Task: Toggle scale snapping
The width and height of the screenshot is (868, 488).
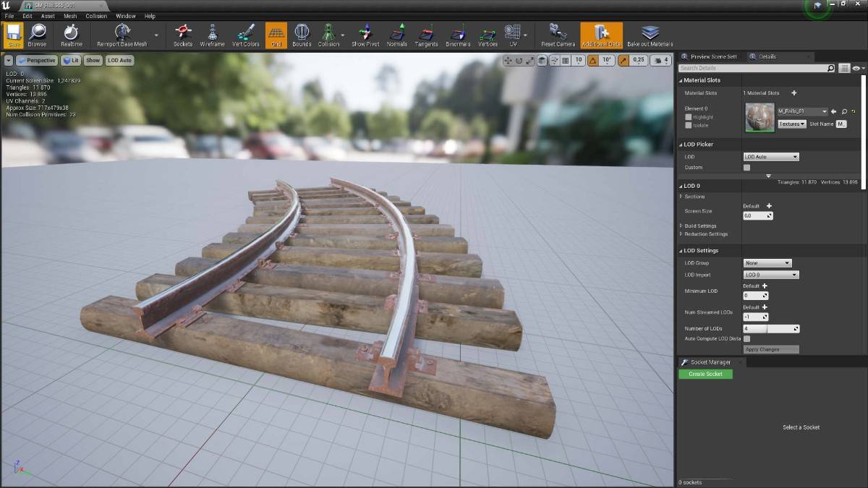Action: [x=623, y=61]
